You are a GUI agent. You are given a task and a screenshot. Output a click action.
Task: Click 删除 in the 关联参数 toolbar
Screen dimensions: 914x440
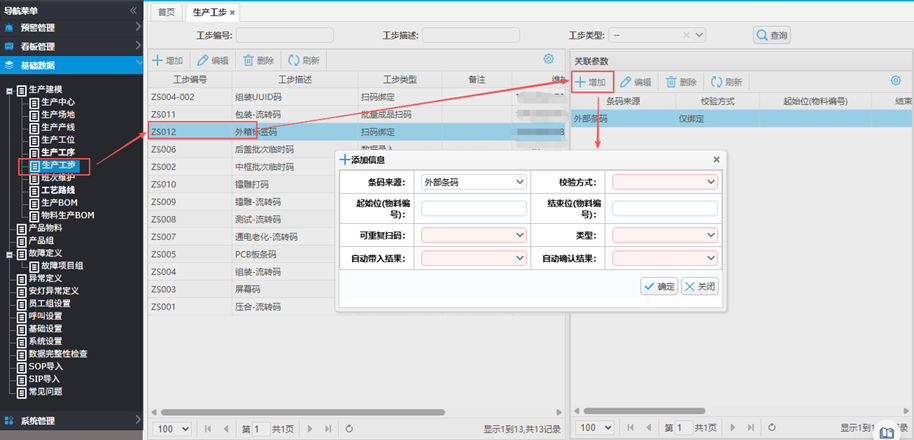pos(681,82)
